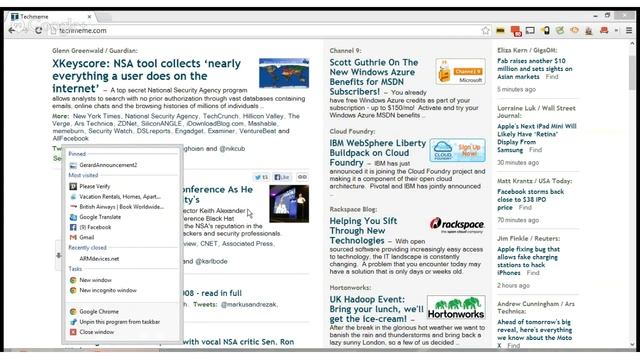This screenshot has width=640, height=360.
Task: Open Helping You Sift Through Technologies link
Action: (x=363, y=231)
